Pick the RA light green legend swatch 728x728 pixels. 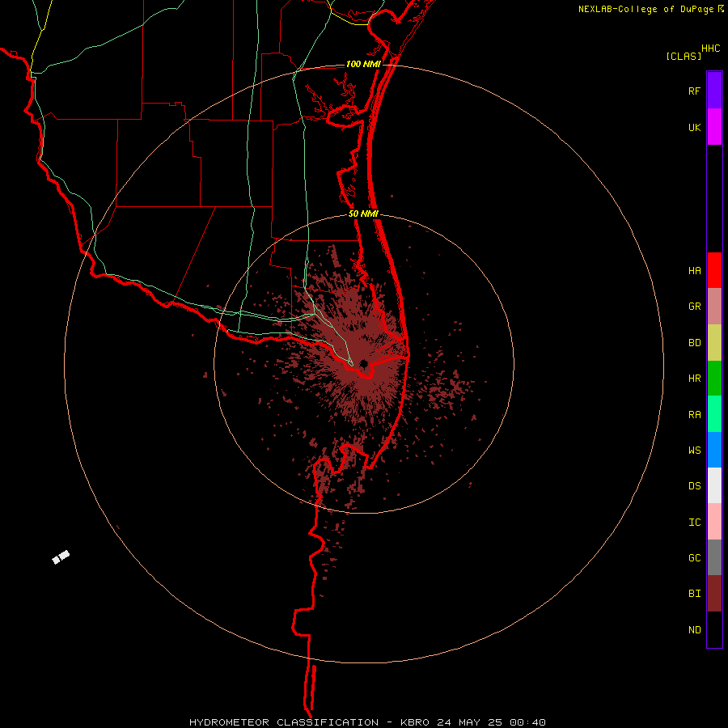tap(714, 414)
